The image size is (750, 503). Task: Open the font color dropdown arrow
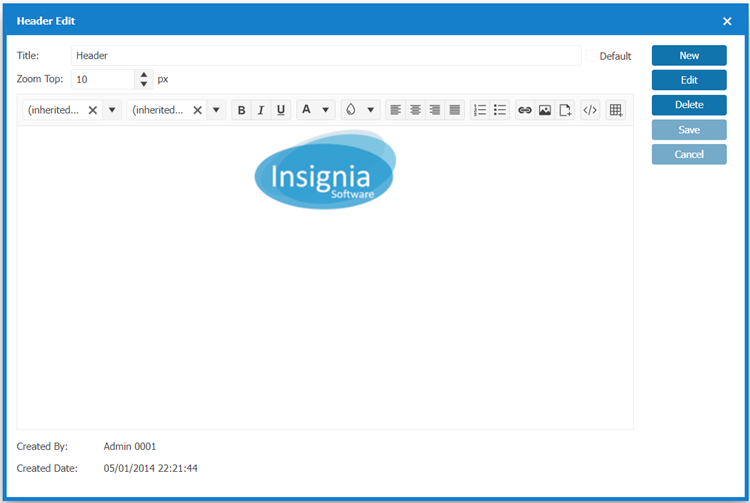[x=326, y=110]
